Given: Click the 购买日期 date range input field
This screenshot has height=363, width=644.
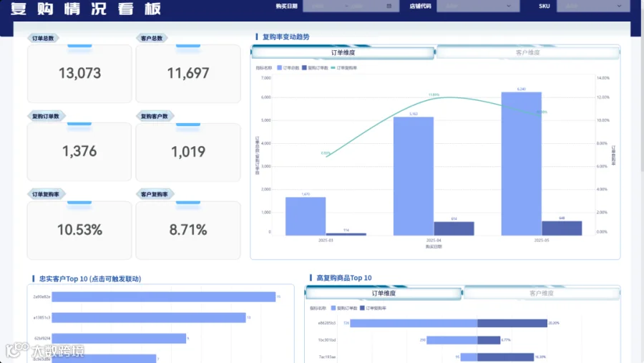Looking at the screenshot, I should tap(351, 6).
